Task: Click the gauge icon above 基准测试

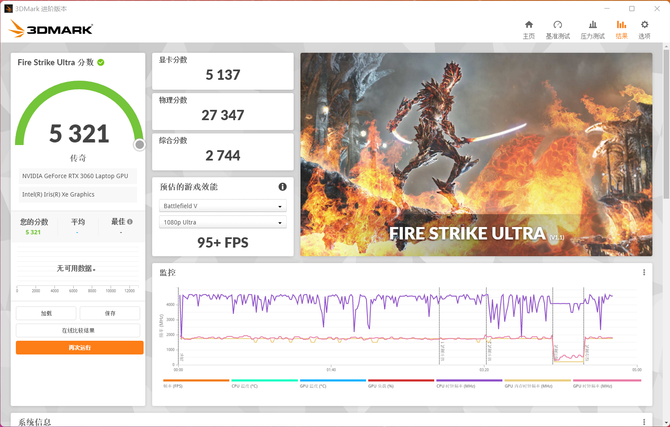Action: tap(558, 24)
